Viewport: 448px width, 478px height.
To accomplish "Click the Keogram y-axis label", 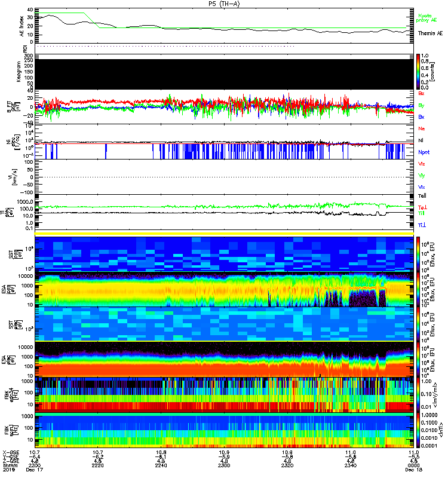I will 19,72.
